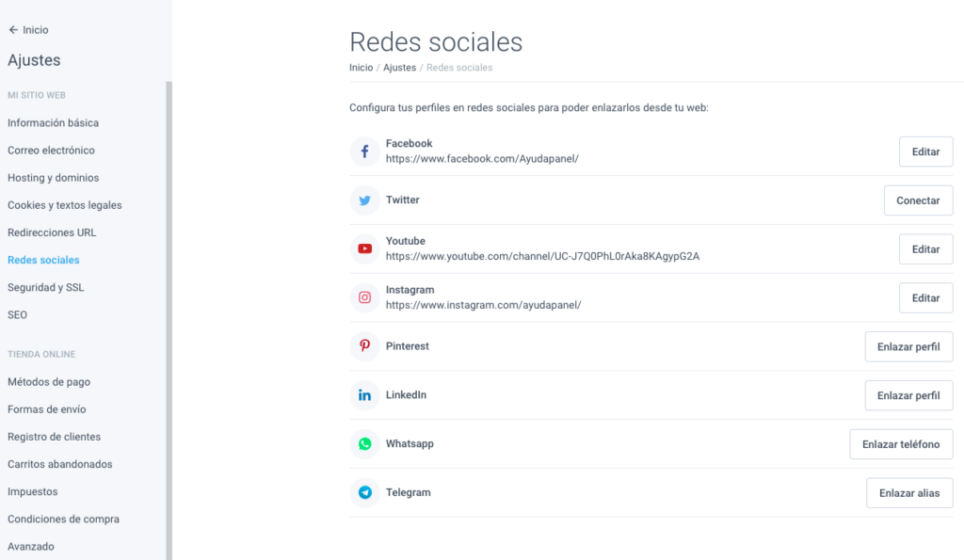This screenshot has height=560, width=964.
Task: Connect the Twitter account
Action: pos(919,200)
